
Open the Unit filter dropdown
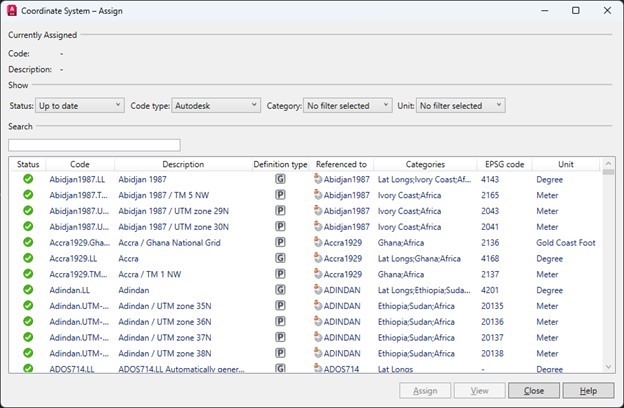click(x=460, y=105)
